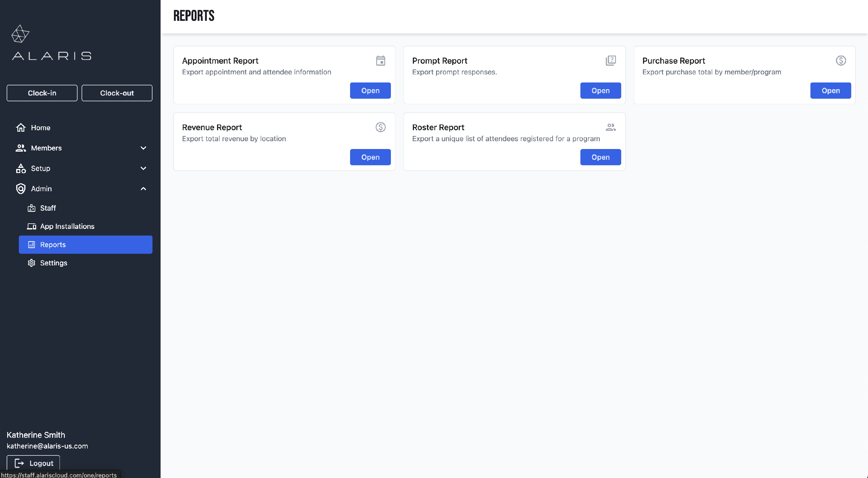The image size is (868, 478).
Task: Click the Settings gear icon in sidebar
Action: (x=31, y=263)
